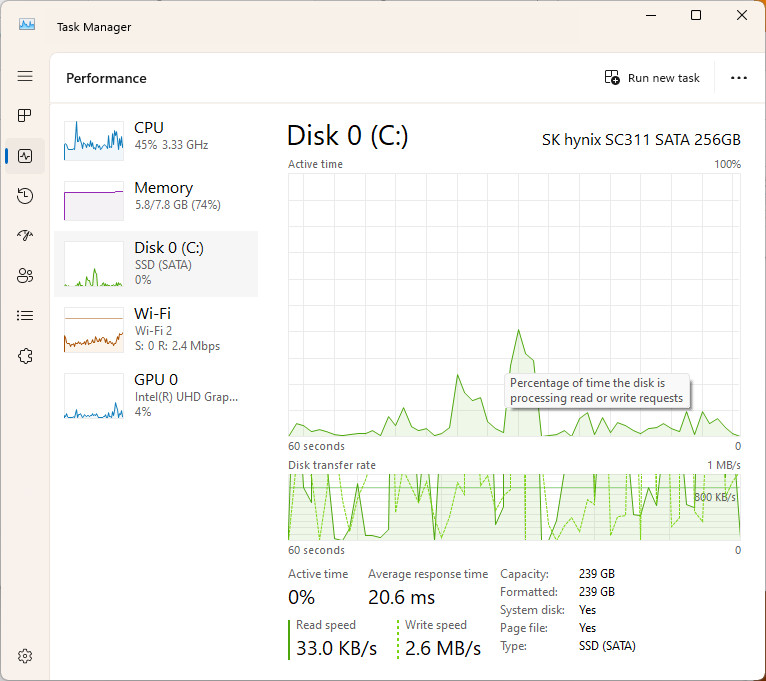Open the Services page puzzle icon
Viewport: 766px width, 681px height.
tap(25, 356)
